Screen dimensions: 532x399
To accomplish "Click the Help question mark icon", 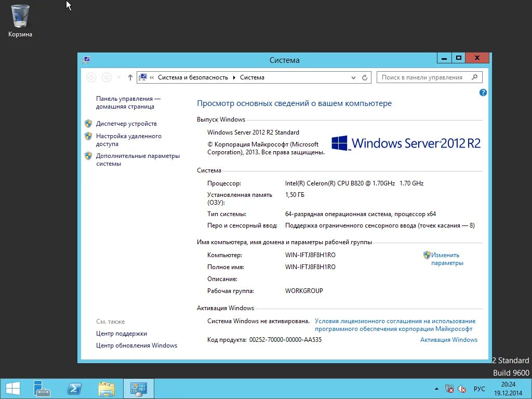I will pos(483,92).
